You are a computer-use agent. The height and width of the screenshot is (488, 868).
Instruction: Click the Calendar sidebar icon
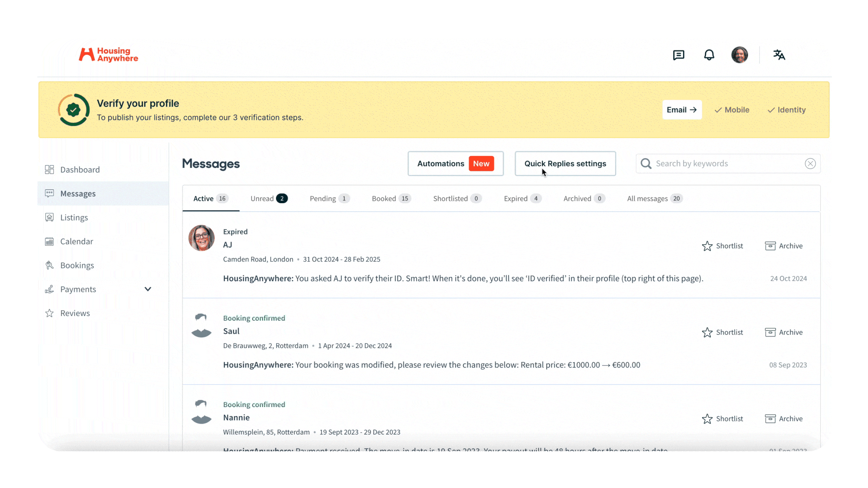tap(50, 241)
